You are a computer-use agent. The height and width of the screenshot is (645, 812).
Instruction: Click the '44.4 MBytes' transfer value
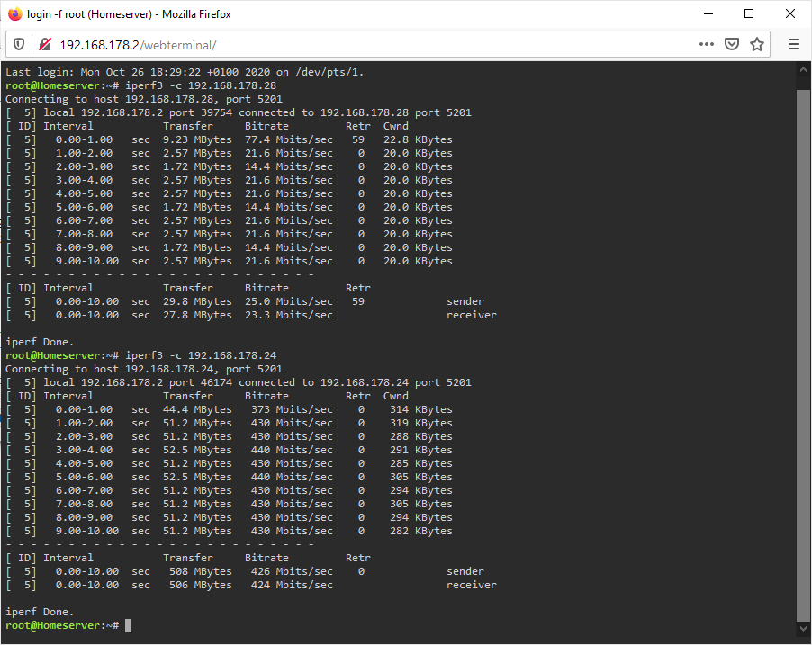click(197, 409)
